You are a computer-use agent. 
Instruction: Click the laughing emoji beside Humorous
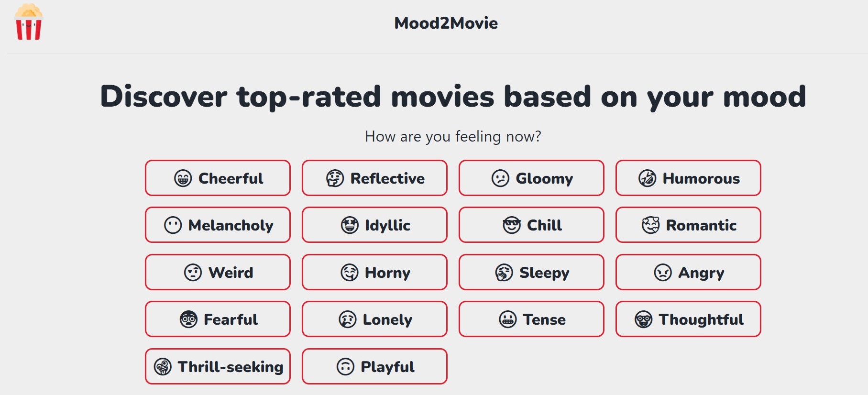(647, 178)
